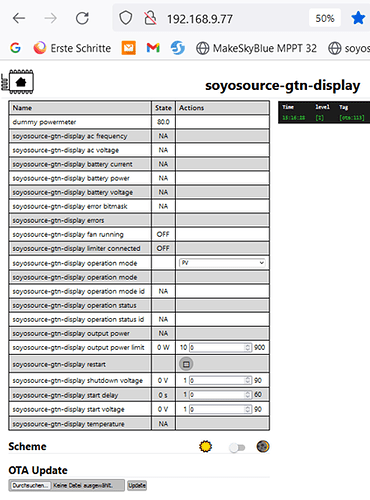This screenshot has width=370, height=500.
Task: Click the ac frequency row name
Action: 70,136
